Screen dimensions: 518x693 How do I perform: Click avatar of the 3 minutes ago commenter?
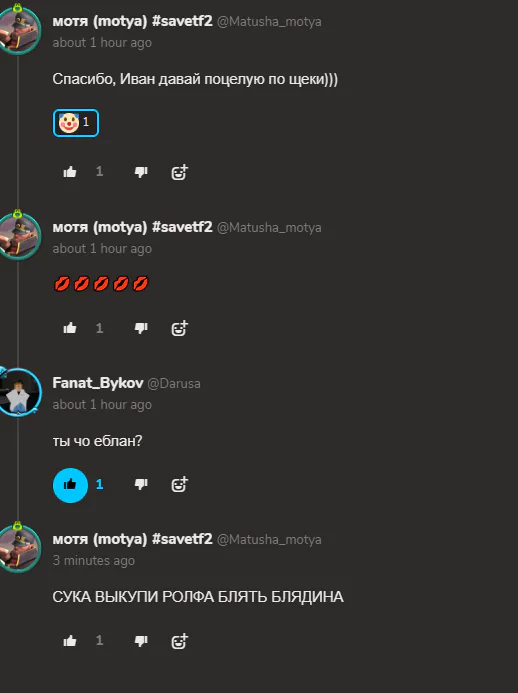[x=19, y=548]
